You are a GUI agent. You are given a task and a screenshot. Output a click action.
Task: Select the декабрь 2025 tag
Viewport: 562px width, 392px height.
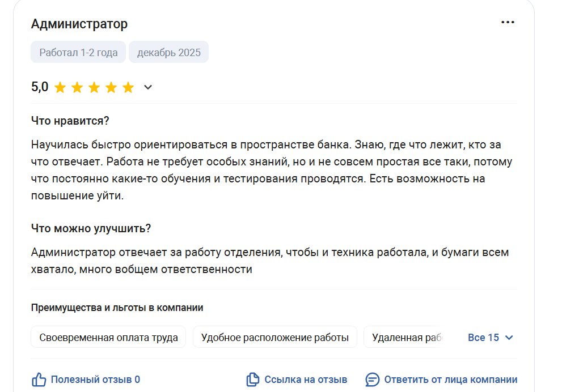point(169,52)
